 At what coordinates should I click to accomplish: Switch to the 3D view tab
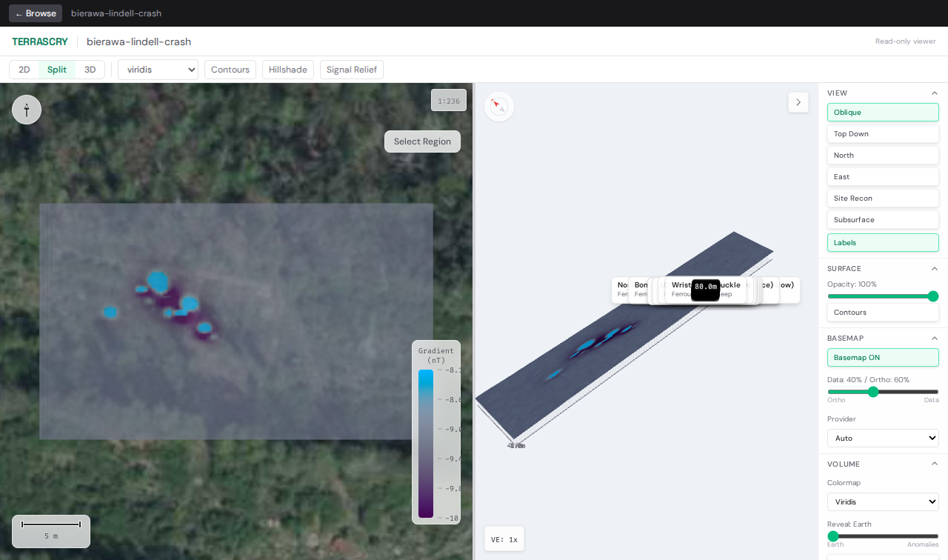90,69
